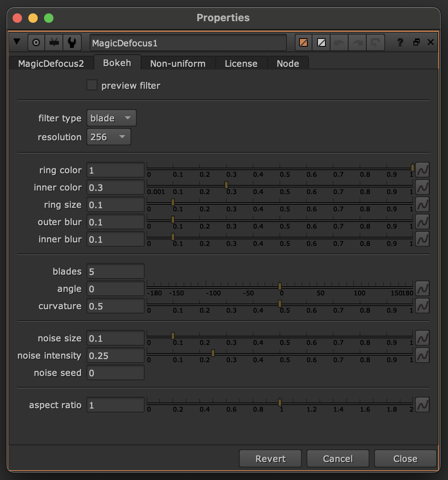Open the License tab

[x=241, y=64]
